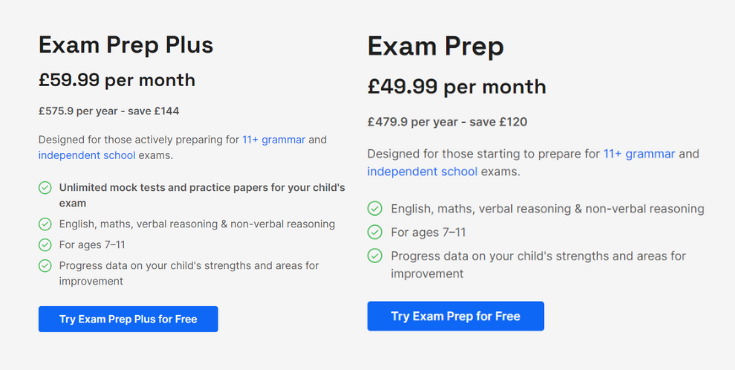Image resolution: width=735 pixels, height=370 pixels.
Task: Click the For ages 7–11 checkmark in Exam Prep Plus
Action: pyautogui.click(x=45, y=245)
